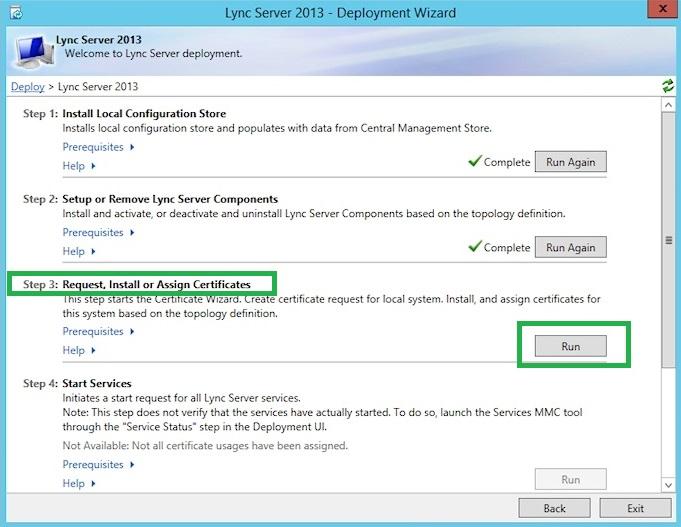The width and height of the screenshot is (681, 527).
Task: Click the refresh icon beside the breadcrumb
Action: coord(668,86)
